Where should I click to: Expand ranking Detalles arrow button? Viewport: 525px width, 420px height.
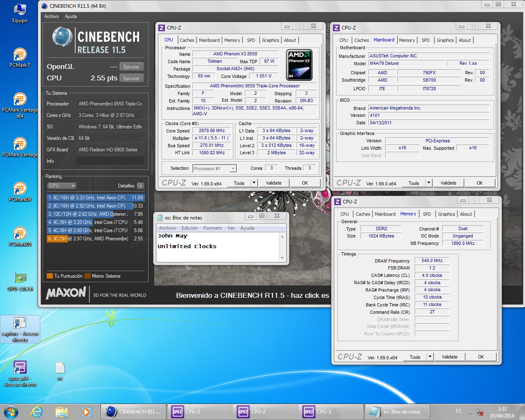pyautogui.click(x=141, y=186)
